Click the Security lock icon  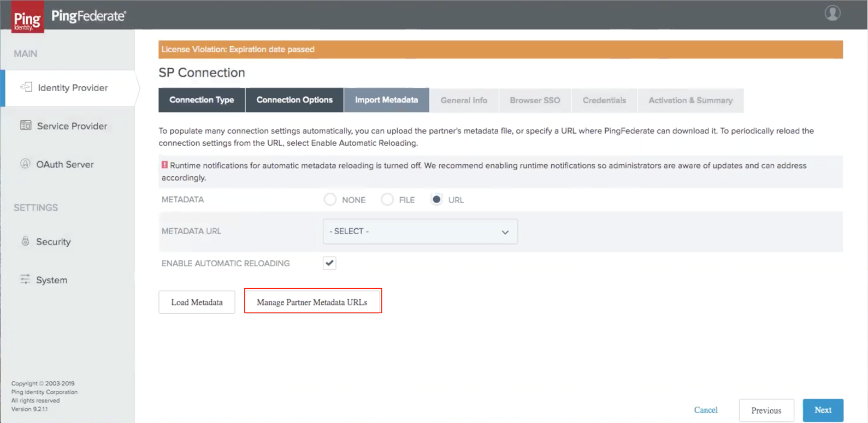(25, 241)
